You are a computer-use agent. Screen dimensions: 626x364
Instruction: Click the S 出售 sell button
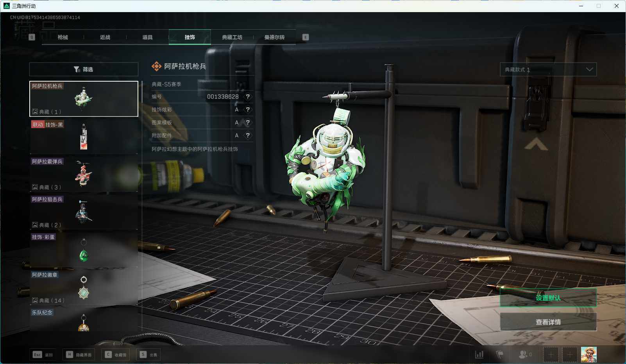(148, 355)
